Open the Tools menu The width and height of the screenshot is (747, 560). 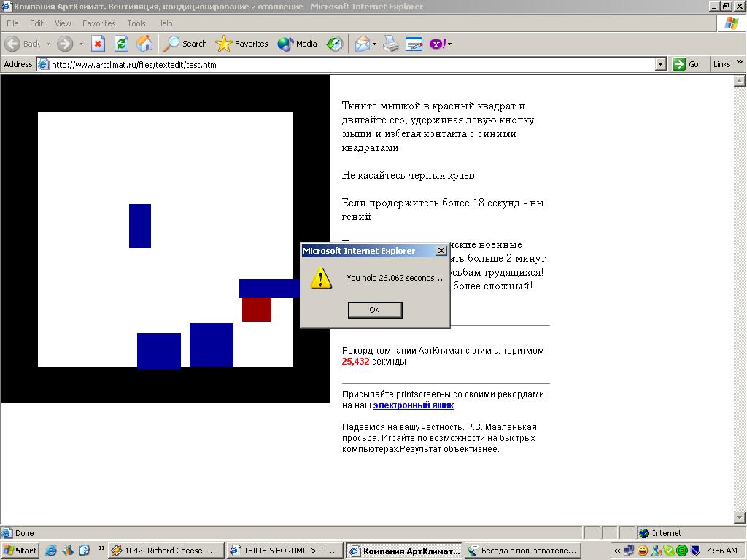point(136,23)
